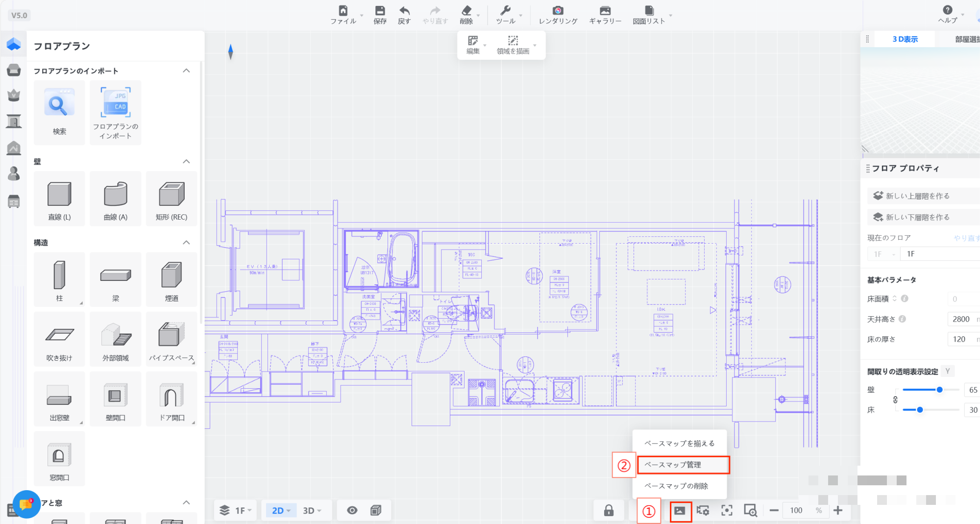Zoom out with the minus button

pyautogui.click(x=774, y=511)
